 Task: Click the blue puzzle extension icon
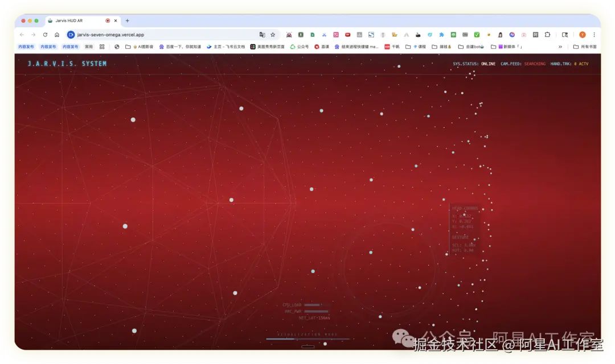pos(441,35)
